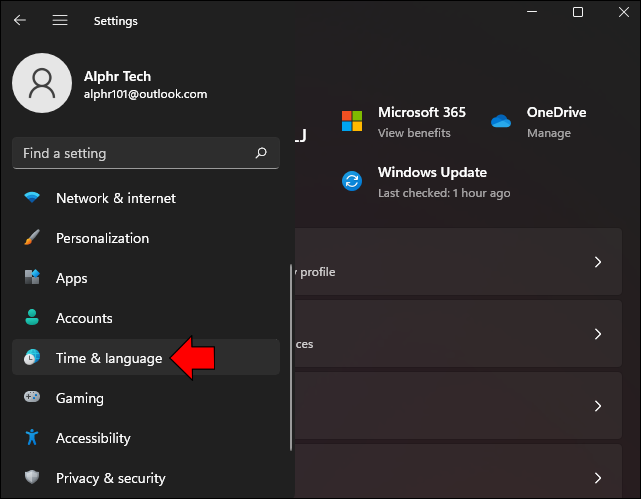
Task: Click the alphr101@outlook.com account email
Action: pos(146,94)
